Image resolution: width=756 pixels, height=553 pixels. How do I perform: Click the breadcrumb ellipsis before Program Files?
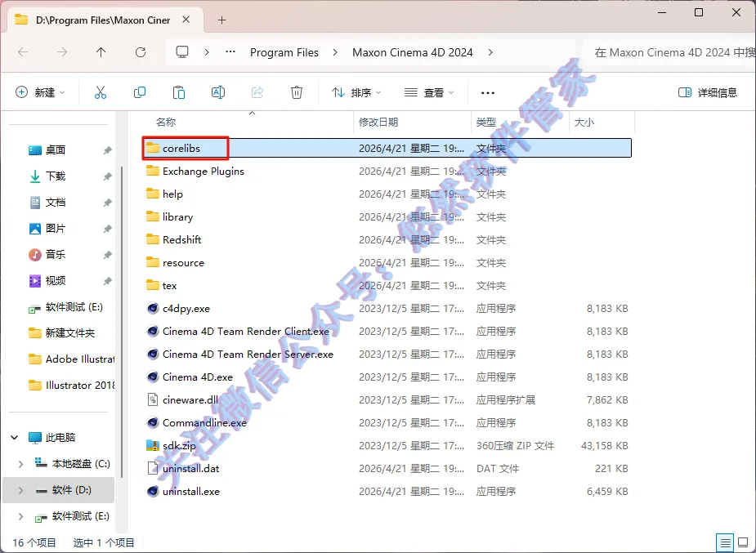pos(230,52)
